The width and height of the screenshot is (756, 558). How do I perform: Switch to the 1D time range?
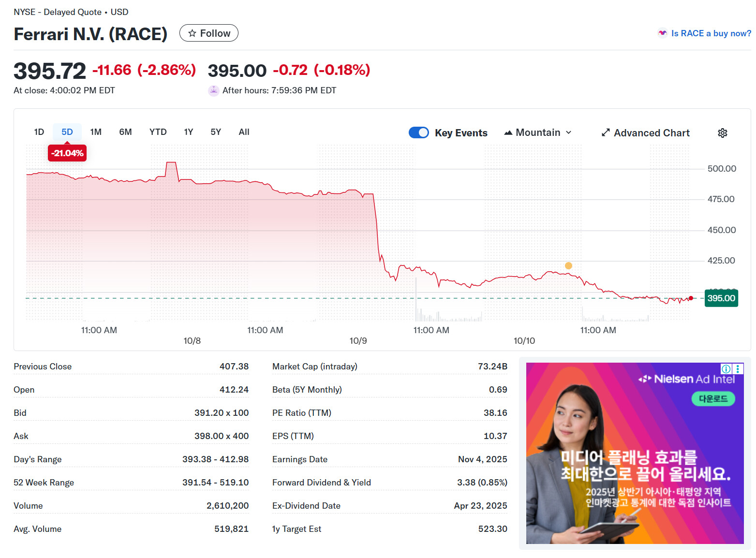tap(39, 132)
